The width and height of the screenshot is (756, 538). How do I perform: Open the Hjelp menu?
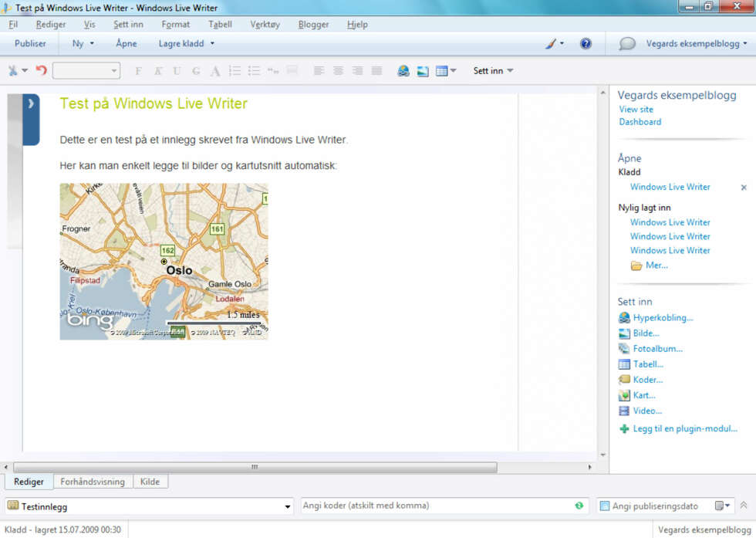(x=357, y=24)
